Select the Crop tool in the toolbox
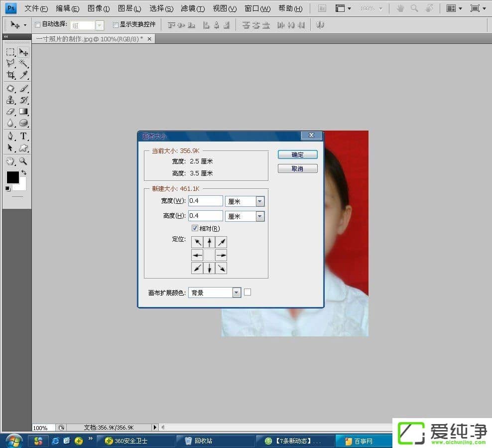492x448 pixels. (10, 75)
